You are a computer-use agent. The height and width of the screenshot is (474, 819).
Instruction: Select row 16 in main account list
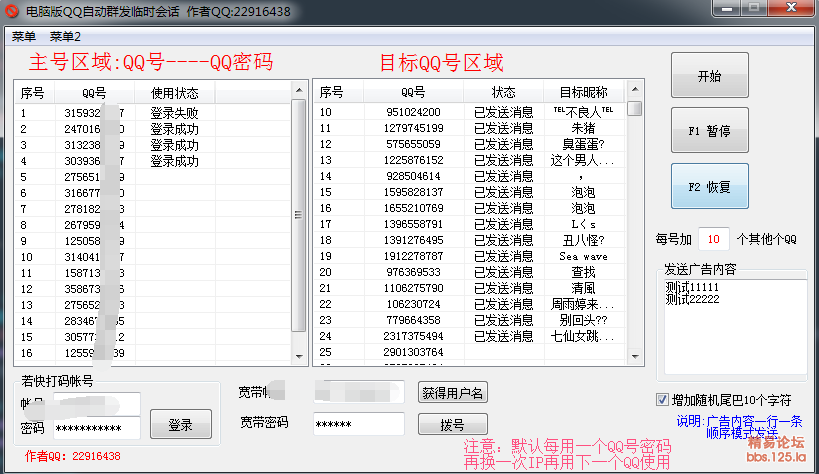tap(153, 353)
